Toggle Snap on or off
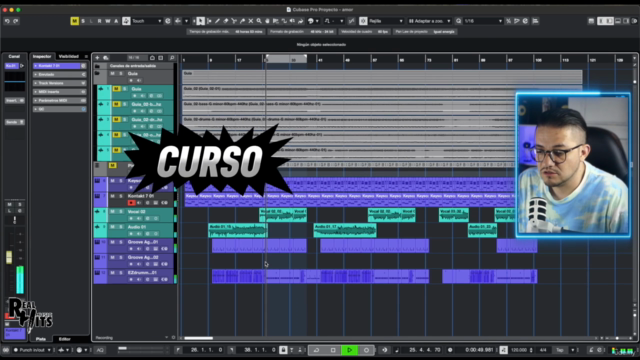The width and height of the screenshot is (640, 360). pyautogui.click(x=363, y=21)
